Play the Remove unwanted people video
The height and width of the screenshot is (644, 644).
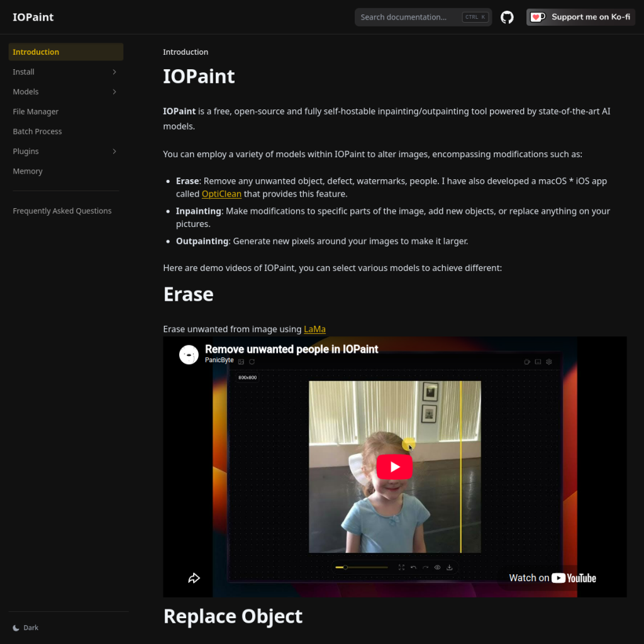394,467
